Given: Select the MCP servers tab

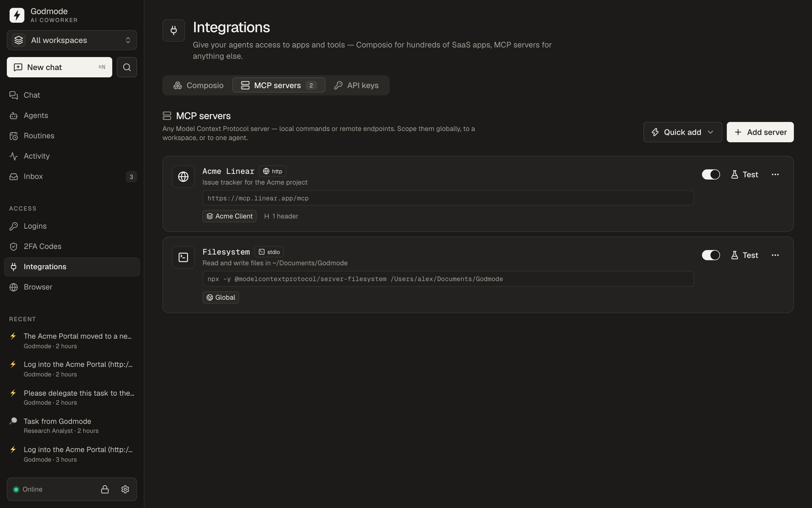Looking at the screenshot, I should pos(279,85).
